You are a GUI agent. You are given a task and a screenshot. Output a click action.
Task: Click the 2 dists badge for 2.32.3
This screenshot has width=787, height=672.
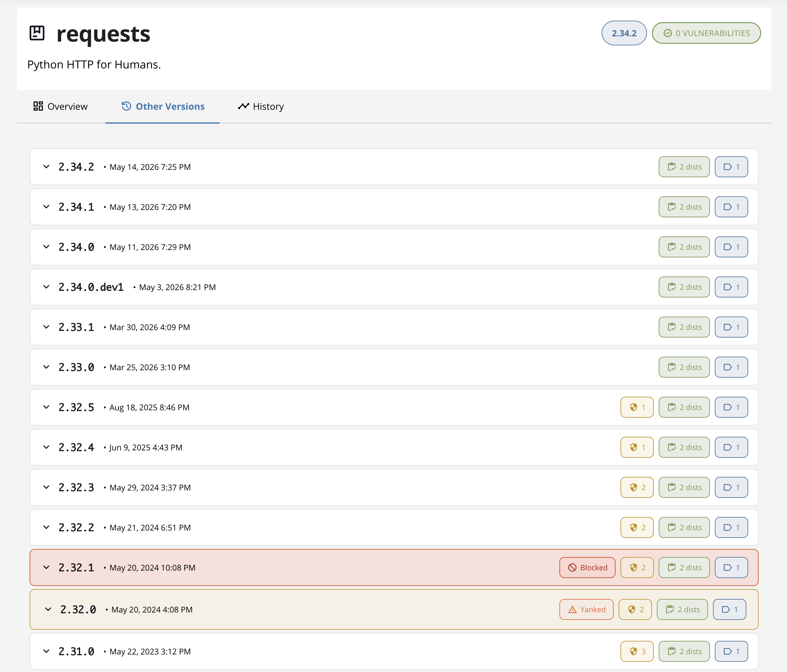click(684, 487)
